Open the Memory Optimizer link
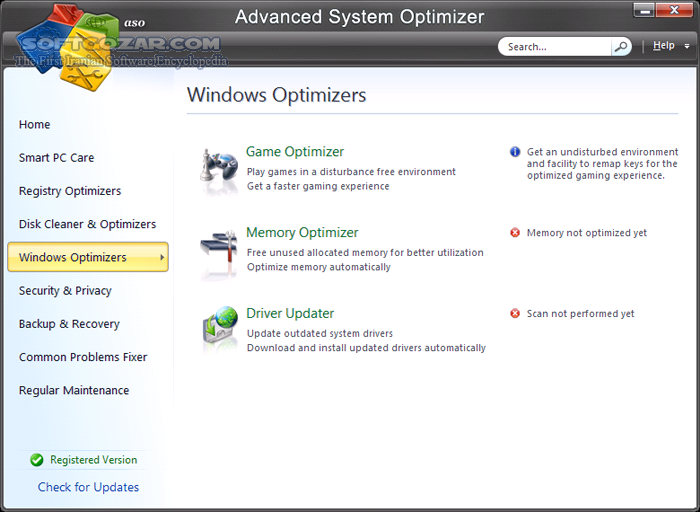 click(302, 233)
